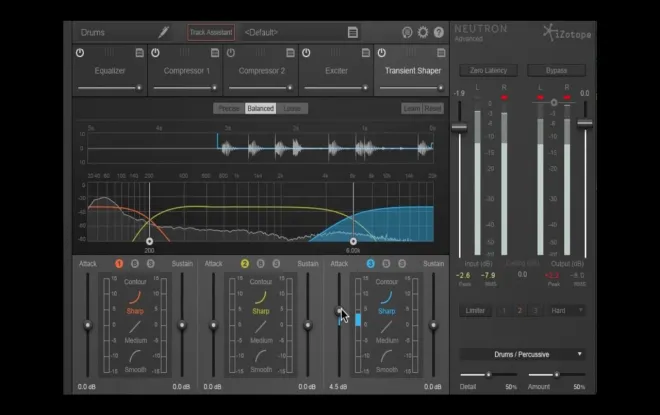This screenshot has width=660, height=415.
Task: Open the Compressor 2 module preset icon
Action: pyautogui.click(x=290, y=53)
